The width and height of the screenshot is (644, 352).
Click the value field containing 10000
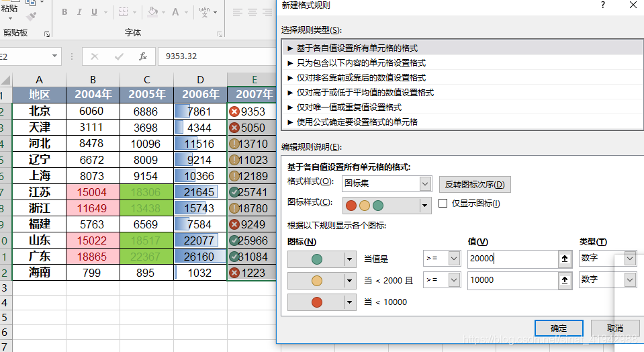tap(512, 280)
